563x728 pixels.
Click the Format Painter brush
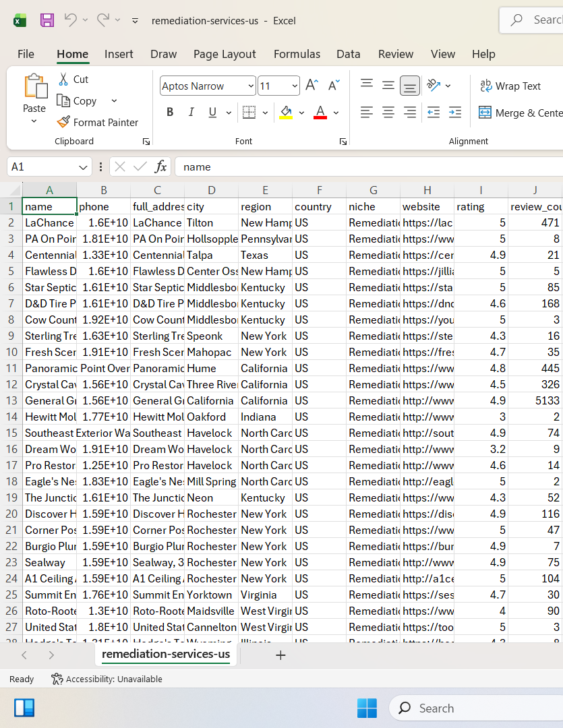pos(63,122)
